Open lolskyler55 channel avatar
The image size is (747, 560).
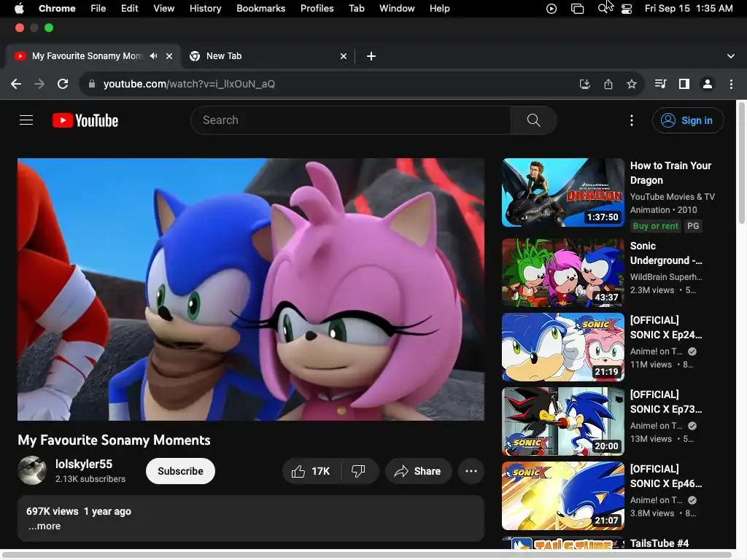[x=32, y=470]
